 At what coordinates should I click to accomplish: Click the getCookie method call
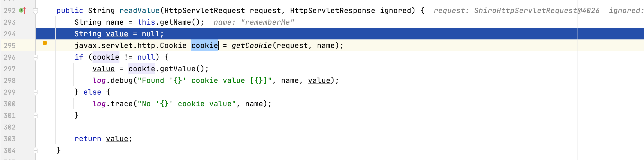(251, 46)
